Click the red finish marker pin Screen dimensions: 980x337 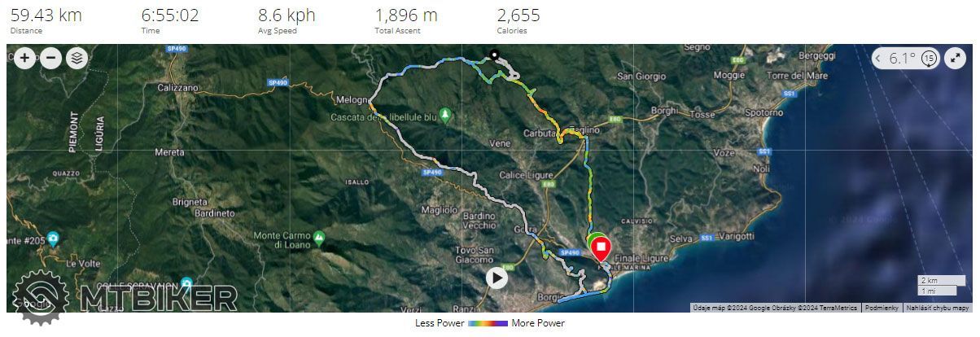[602, 247]
